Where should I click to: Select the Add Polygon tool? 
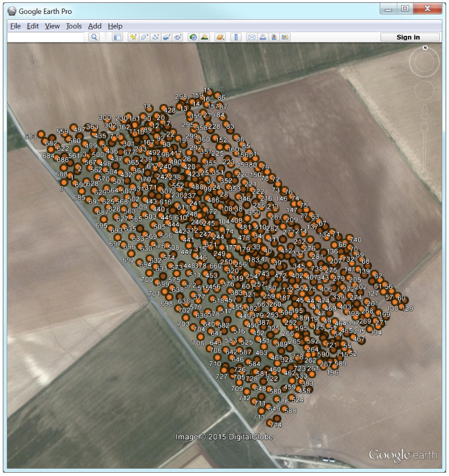[145, 37]
